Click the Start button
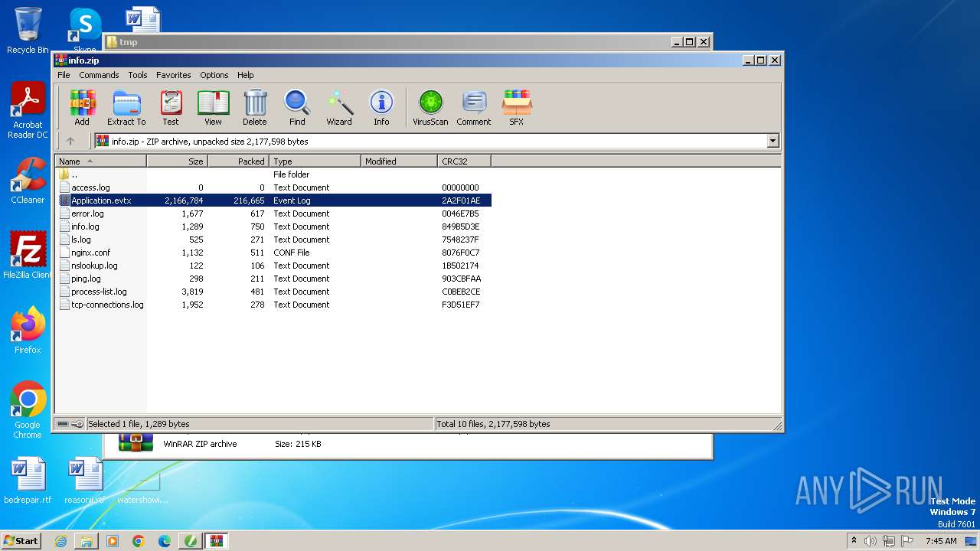980x551 pixels. 21,540
